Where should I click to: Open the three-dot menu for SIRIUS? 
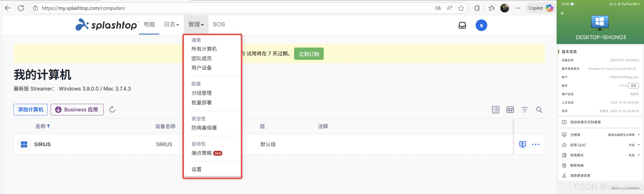536,144
